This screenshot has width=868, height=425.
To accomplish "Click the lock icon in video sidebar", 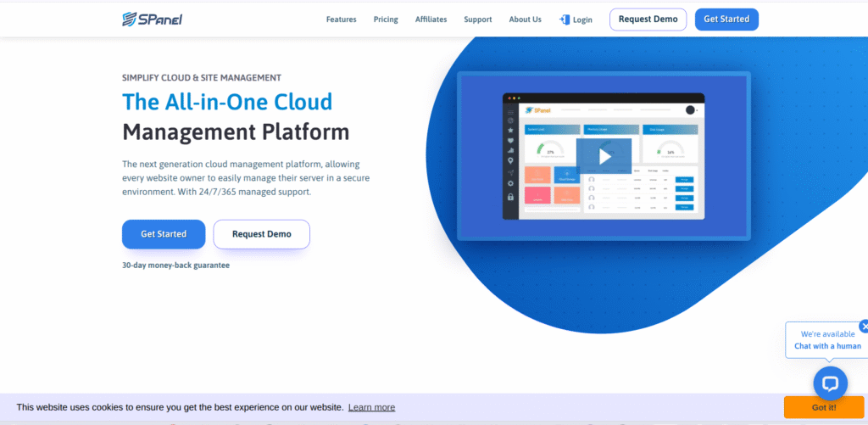I will point(510,197).
